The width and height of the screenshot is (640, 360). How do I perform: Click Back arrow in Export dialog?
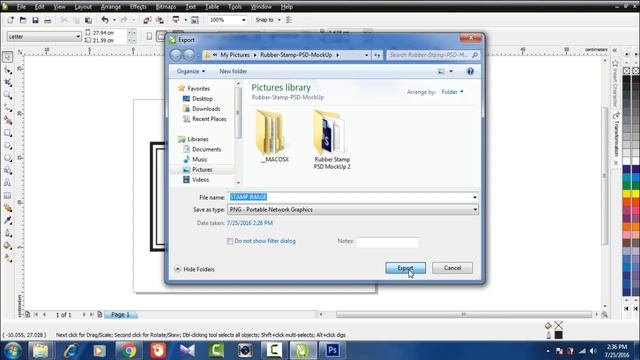pyautogui.click(x=176, y=55)
